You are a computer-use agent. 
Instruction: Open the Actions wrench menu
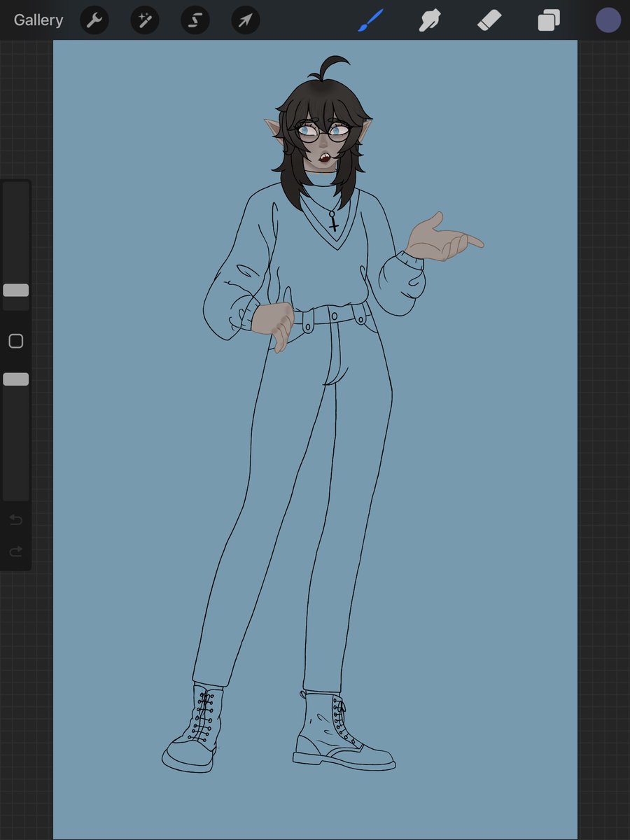coord(94,20)
